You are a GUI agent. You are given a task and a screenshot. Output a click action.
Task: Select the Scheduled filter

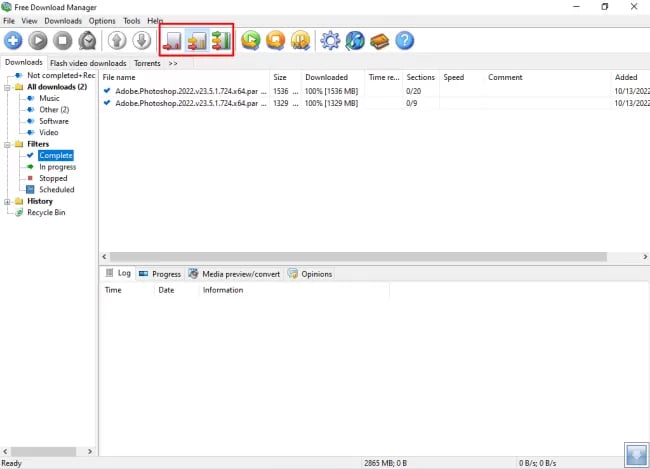click(x=57, y=190)
